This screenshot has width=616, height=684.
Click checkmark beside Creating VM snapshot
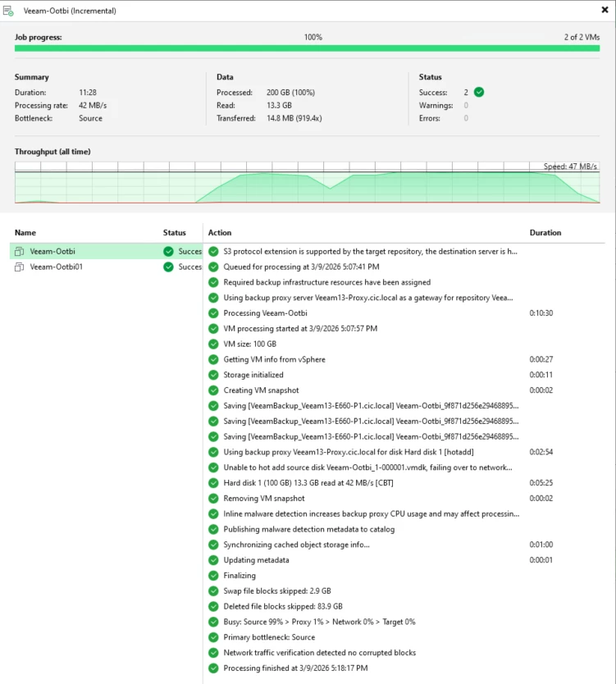[x=213, y=390]
